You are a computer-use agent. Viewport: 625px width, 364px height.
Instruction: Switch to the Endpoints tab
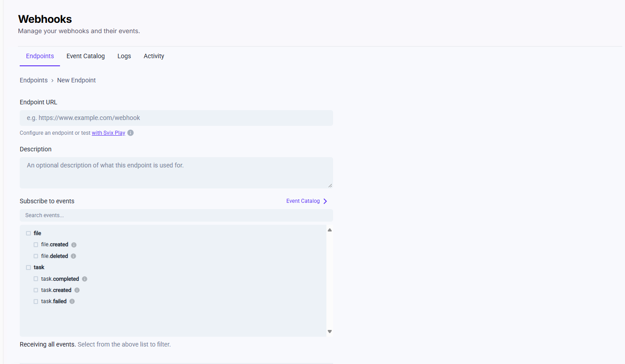(40, 56)
